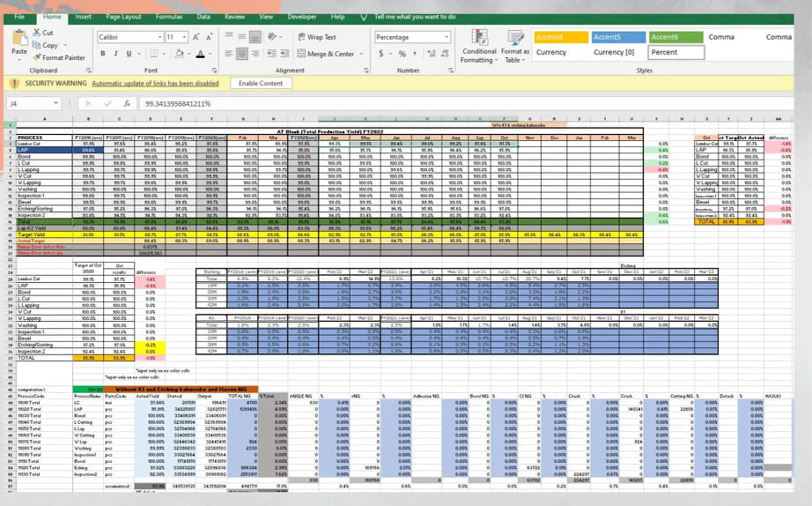The width and height of the screenshot is (812, 506).
Task: Expand the Merge & Center options arrow
Action: (361, 54)
